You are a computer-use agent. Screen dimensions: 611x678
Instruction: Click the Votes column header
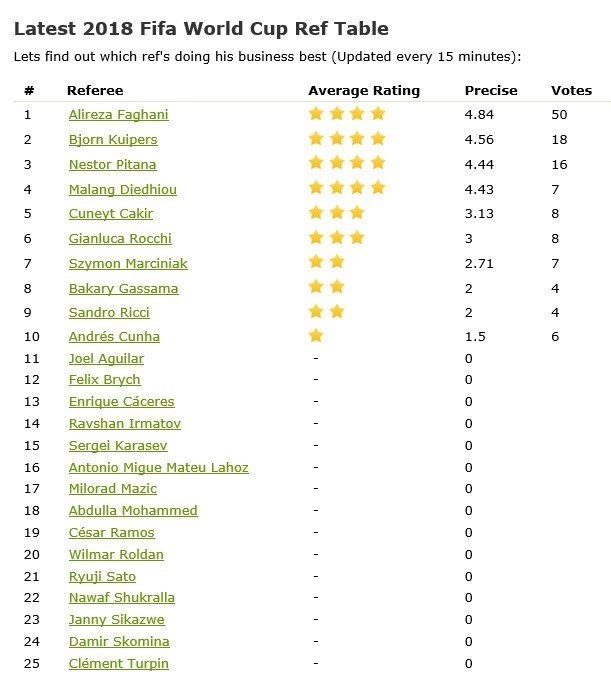(571, 91)
